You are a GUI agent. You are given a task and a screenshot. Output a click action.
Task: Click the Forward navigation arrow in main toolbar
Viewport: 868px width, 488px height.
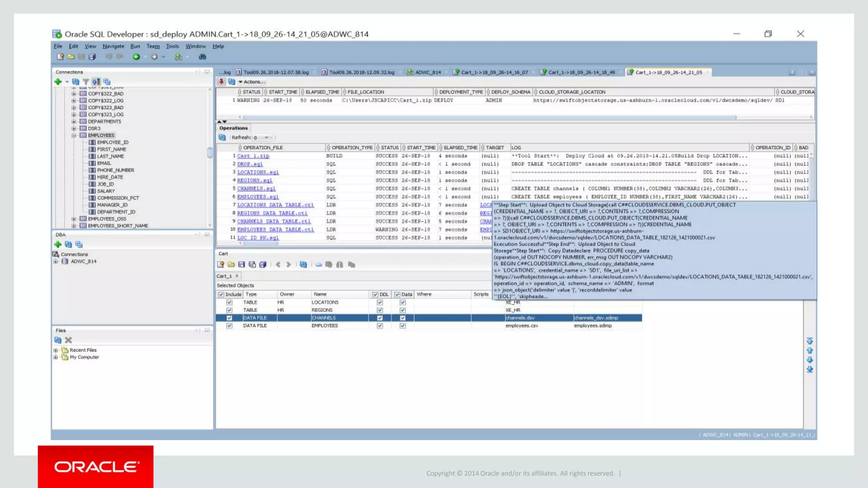(154, 57)
